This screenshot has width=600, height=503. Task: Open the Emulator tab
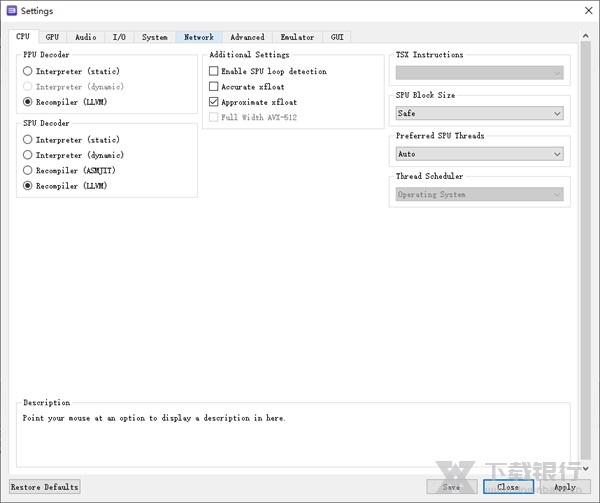point(297,37)
